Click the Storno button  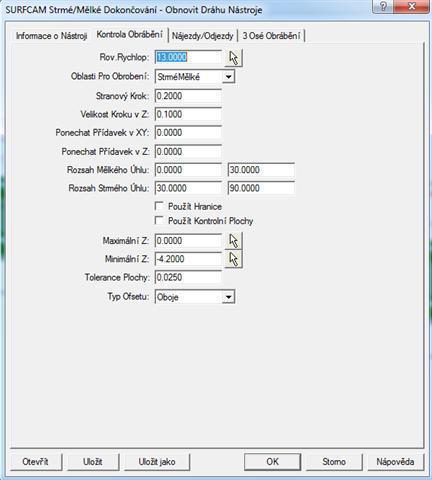point(334,462)
